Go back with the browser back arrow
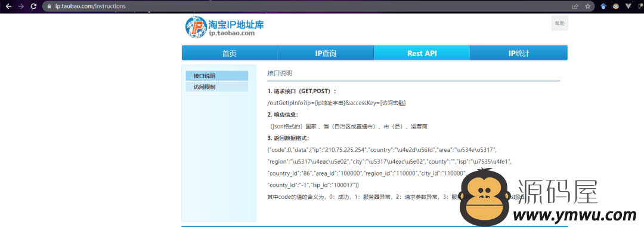The height and width of the screenshot is (227, 644). (8, 6)
